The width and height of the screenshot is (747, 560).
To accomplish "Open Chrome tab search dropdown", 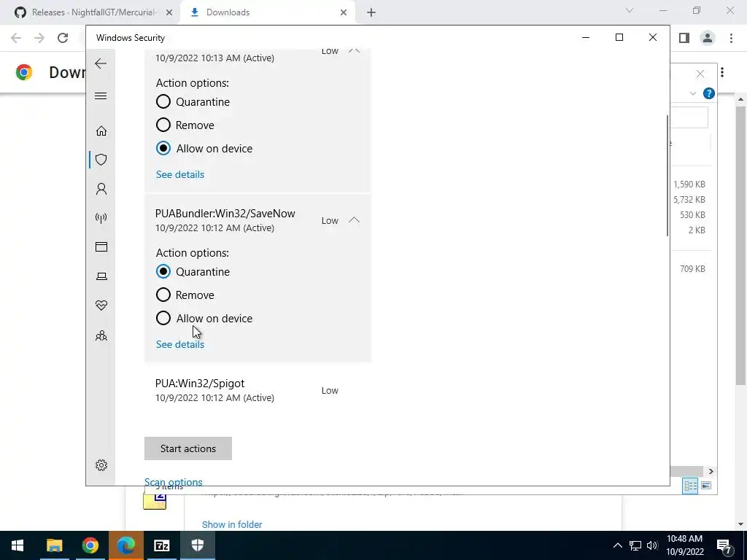I will (x=630, y=10).
